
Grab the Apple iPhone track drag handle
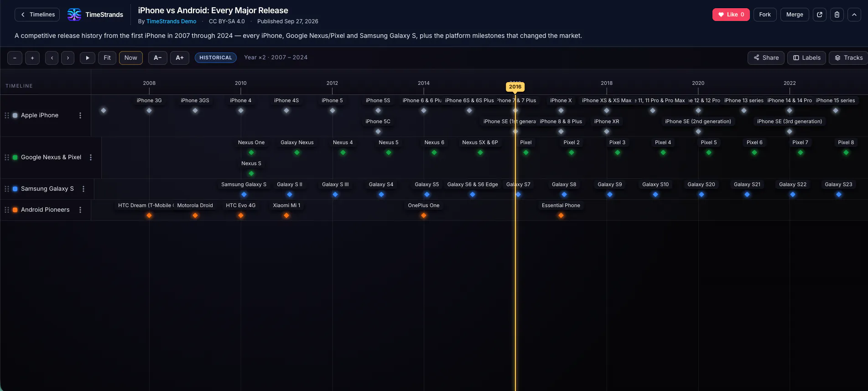pos(7,115)
